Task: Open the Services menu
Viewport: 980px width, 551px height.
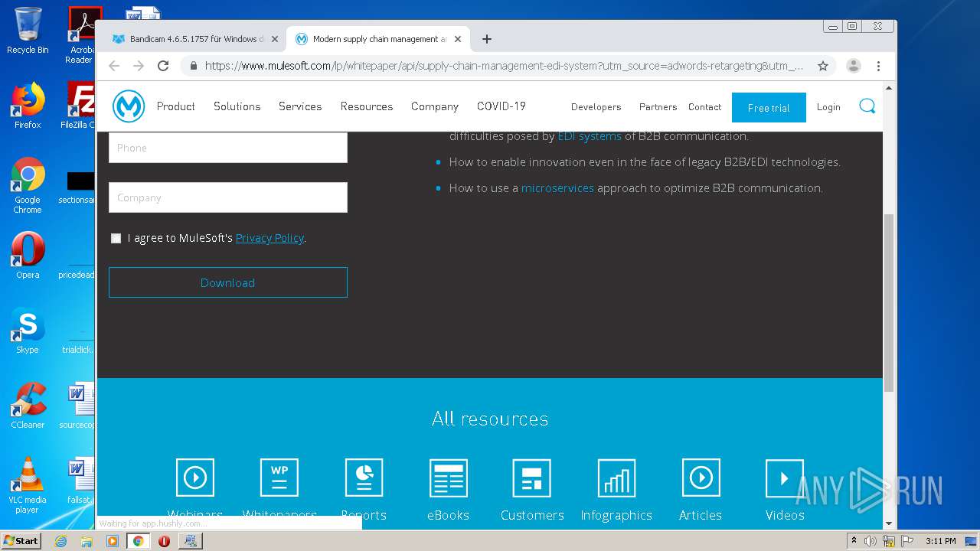Action: coord(300,106)
